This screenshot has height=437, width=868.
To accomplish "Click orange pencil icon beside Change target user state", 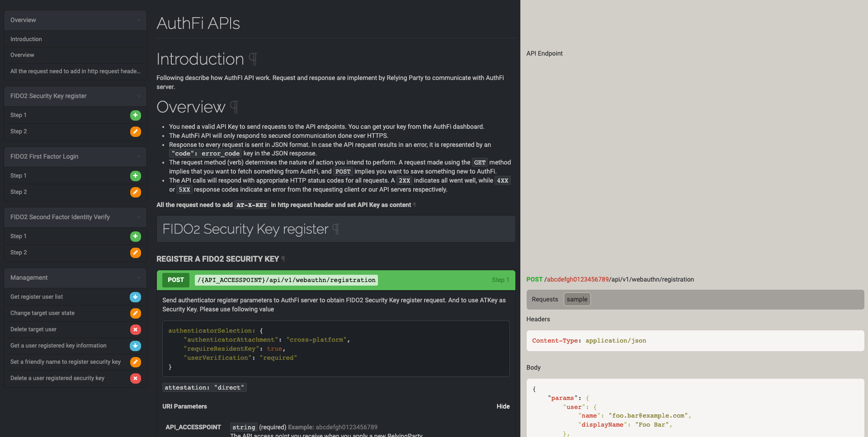I will pyautogui.click(x=136, y=313).
